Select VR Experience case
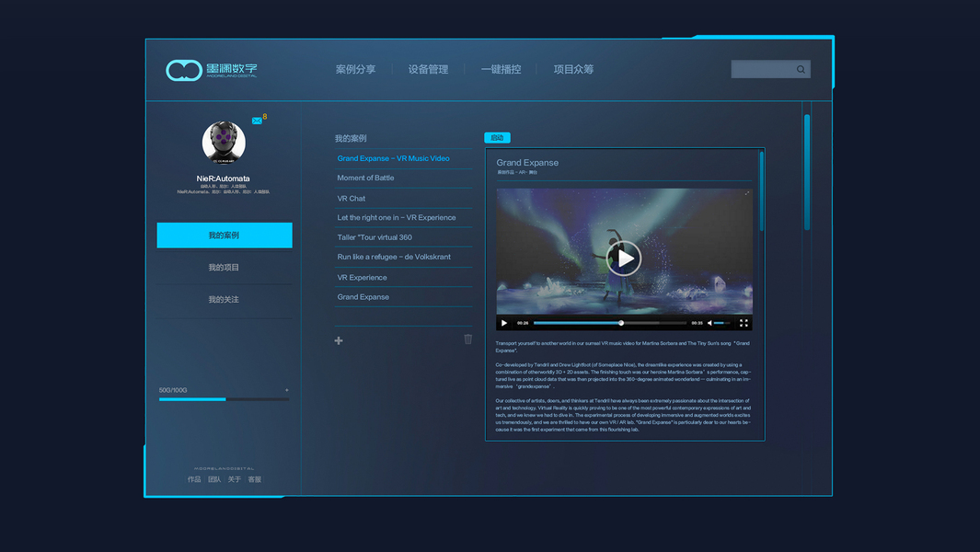The image size is (980, 552). [362, 278]
